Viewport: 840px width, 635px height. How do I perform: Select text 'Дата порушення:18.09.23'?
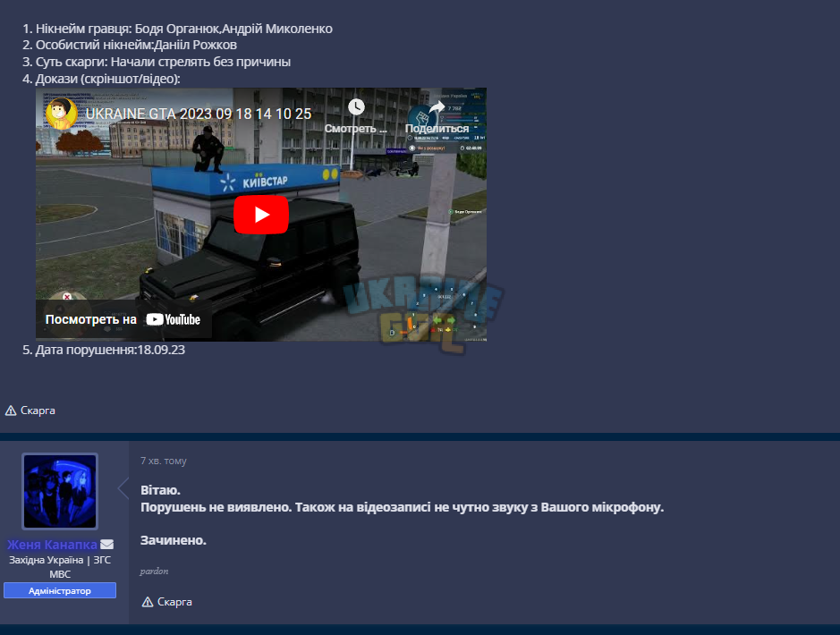(110, 350)
